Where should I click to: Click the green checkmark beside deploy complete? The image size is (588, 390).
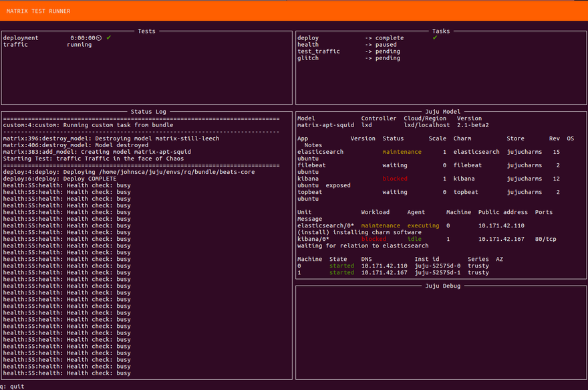pyautogui.click(x=435, y=37)
